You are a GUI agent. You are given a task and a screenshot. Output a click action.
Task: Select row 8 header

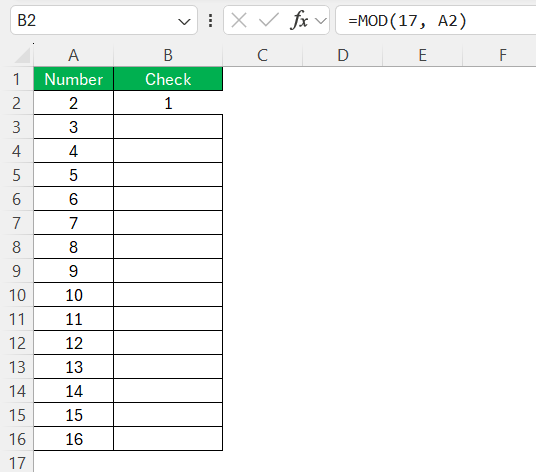(16, 247)
